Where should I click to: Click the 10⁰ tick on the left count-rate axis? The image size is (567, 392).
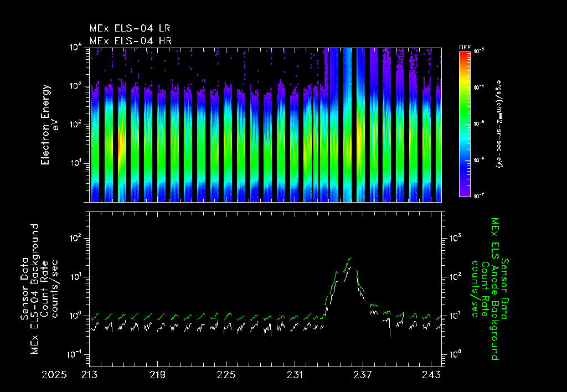point(75,316)
